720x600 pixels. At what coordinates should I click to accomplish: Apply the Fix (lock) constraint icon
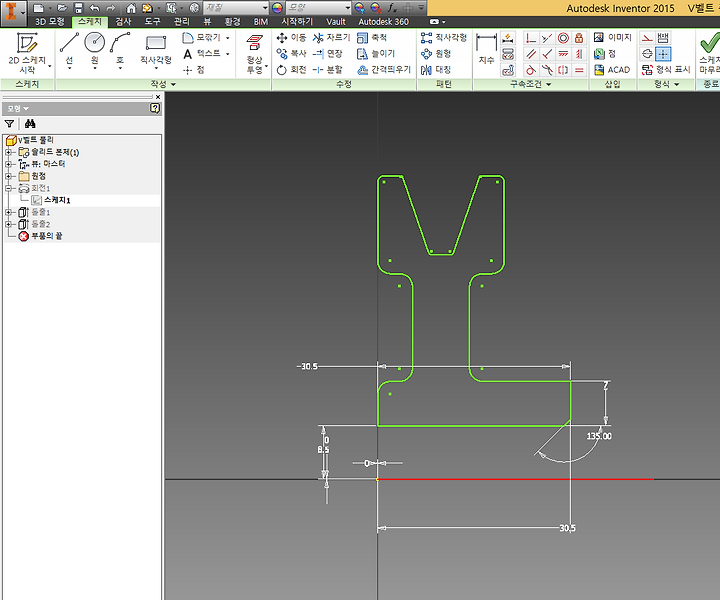click(x=579, y=38)
